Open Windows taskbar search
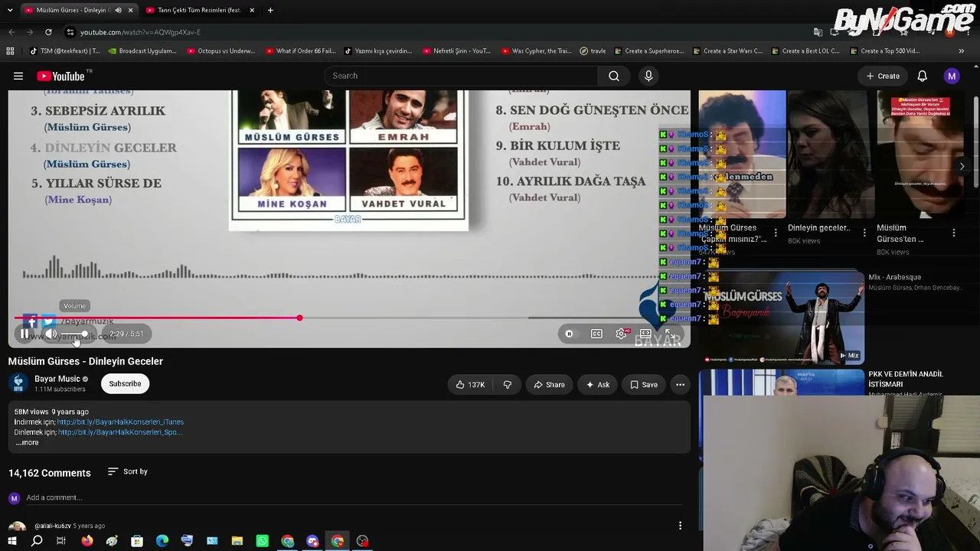 (x=37, y=541)
